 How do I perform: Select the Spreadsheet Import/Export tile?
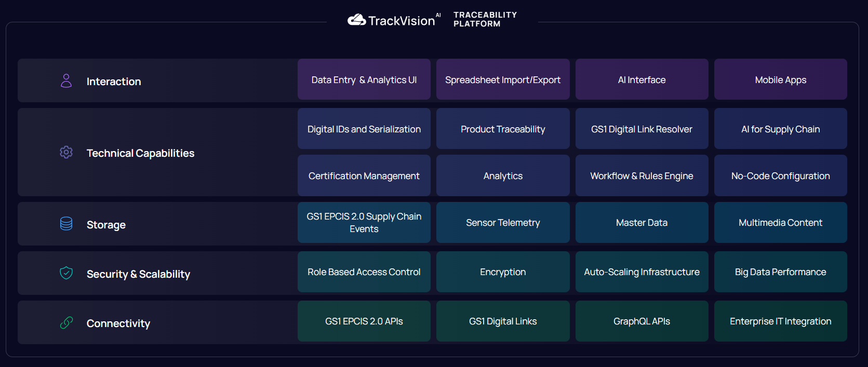click(502, 79)
